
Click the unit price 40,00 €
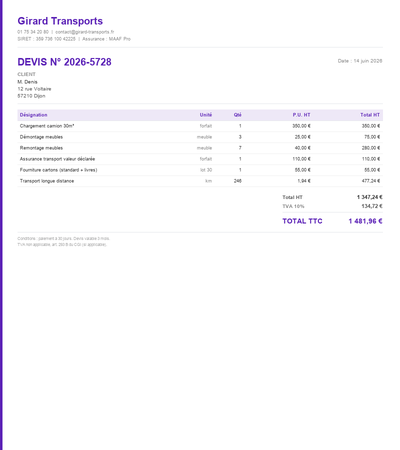303,148
